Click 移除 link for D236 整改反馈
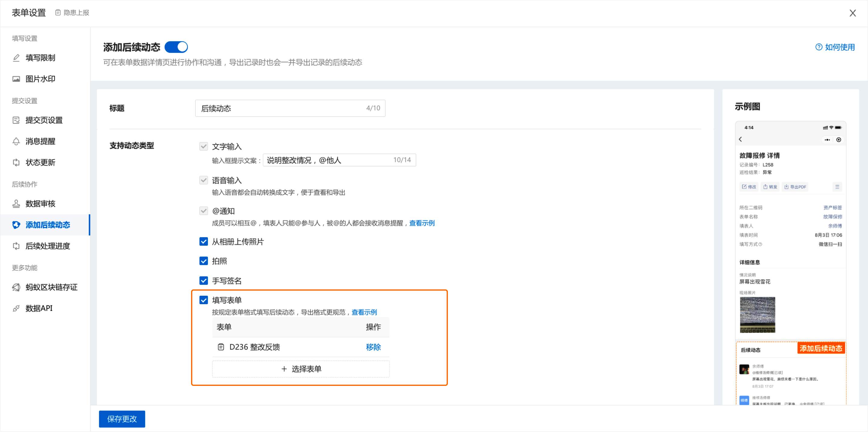Image resolution: width=868 pixels, height=432 pixels. tap(373, 347)
